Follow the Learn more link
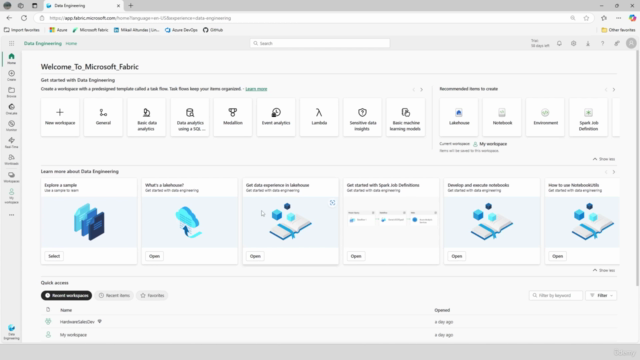640x360 pixels. (256, 89)
